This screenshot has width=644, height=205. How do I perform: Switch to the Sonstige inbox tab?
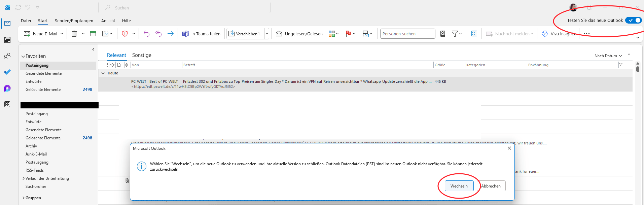pos(142,55)
